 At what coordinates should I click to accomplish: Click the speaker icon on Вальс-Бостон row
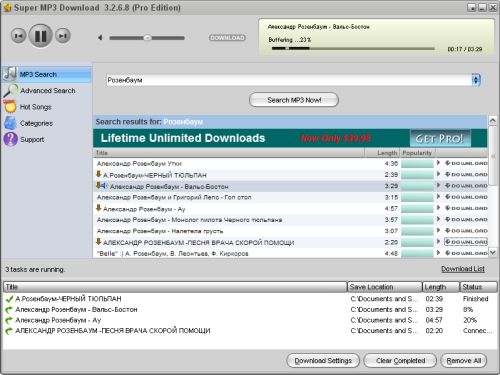click(x=104, y=186)
